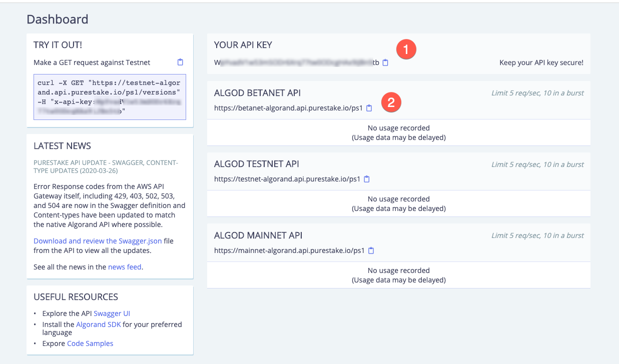Copy your API key to clipboard
Screen dimensions: 619x364
click(385, 62)
